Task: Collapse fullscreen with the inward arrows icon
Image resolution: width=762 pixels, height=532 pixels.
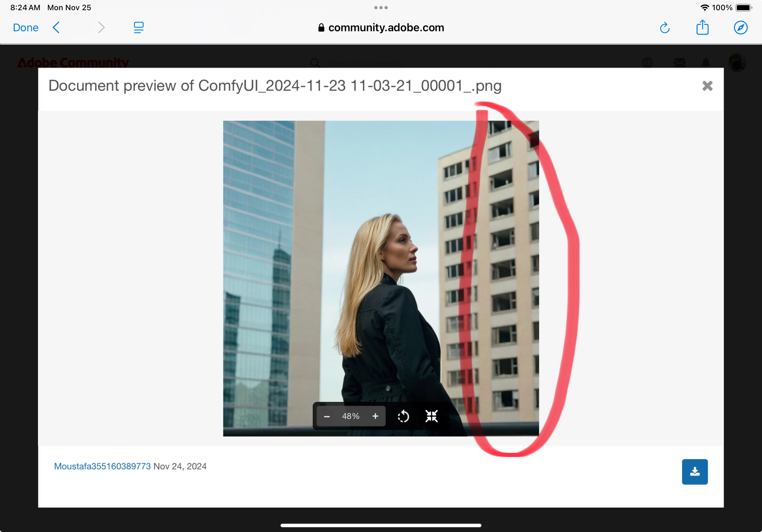Action: coord(431,416)
